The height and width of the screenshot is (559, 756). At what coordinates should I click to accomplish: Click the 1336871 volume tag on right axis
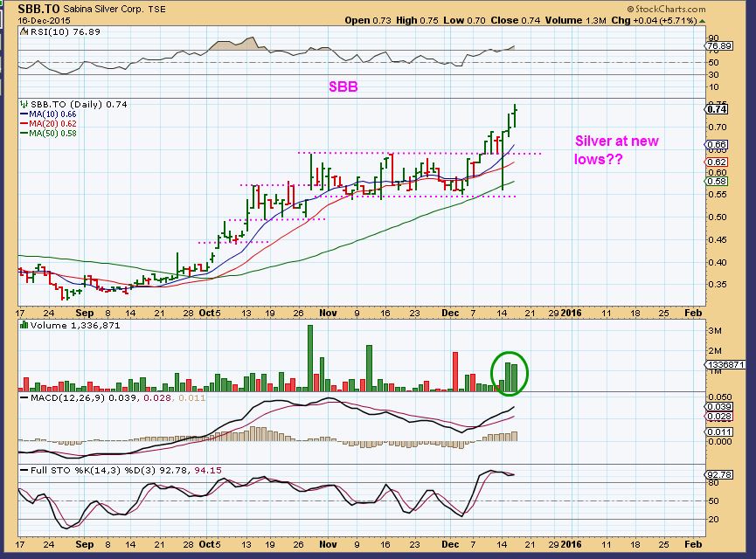click(x=725, y=365)
